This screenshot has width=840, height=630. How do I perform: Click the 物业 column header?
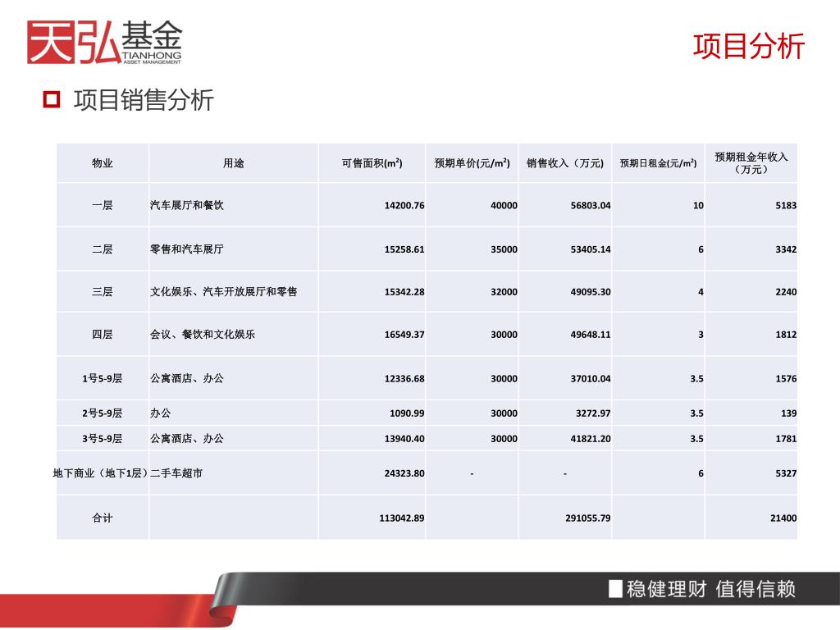pyautogui.click(x=103, y=163)
